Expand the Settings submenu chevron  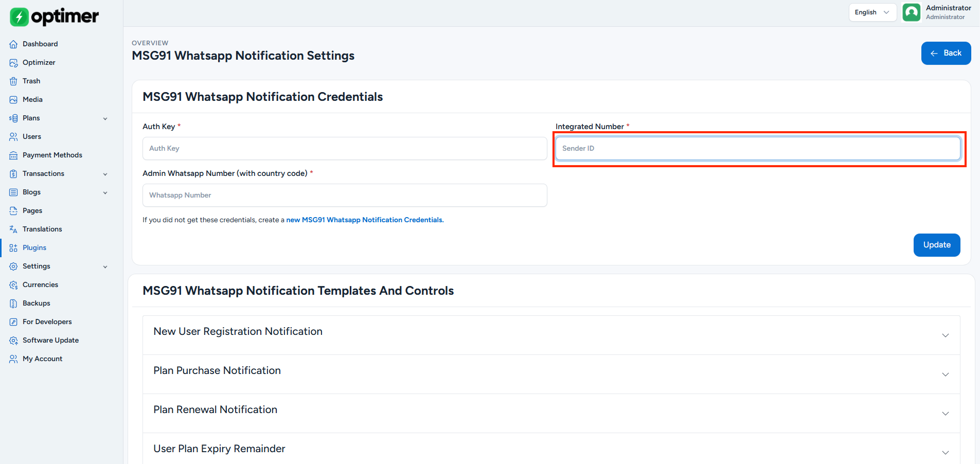tap(105, 267)
